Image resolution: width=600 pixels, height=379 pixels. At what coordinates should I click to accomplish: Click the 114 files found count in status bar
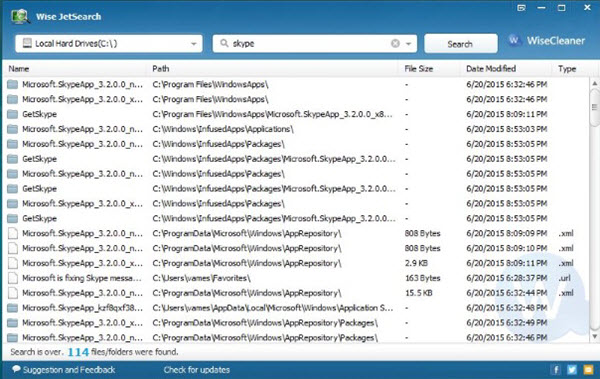[78, 352]
